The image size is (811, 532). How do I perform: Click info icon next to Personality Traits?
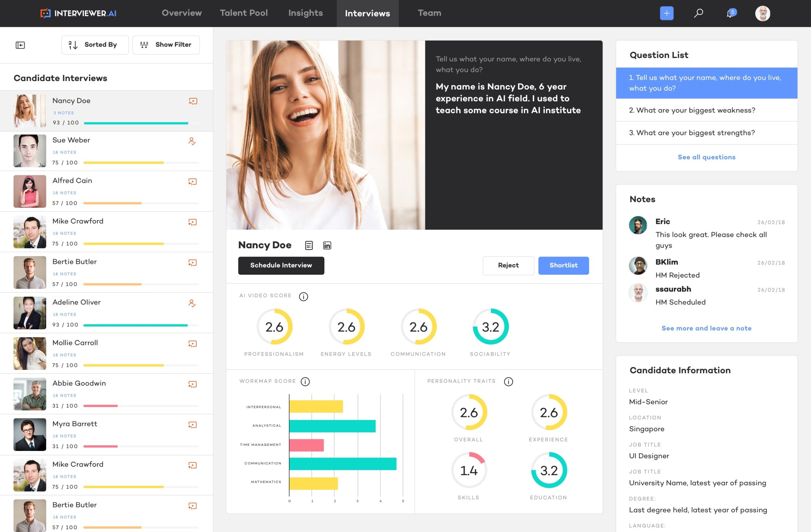[x=508, y=382]
